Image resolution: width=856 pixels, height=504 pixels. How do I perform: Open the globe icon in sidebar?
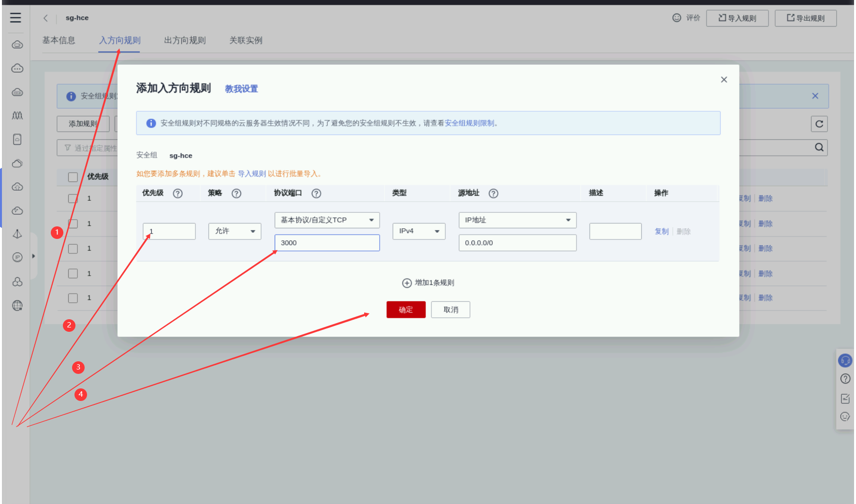point(17,306)
